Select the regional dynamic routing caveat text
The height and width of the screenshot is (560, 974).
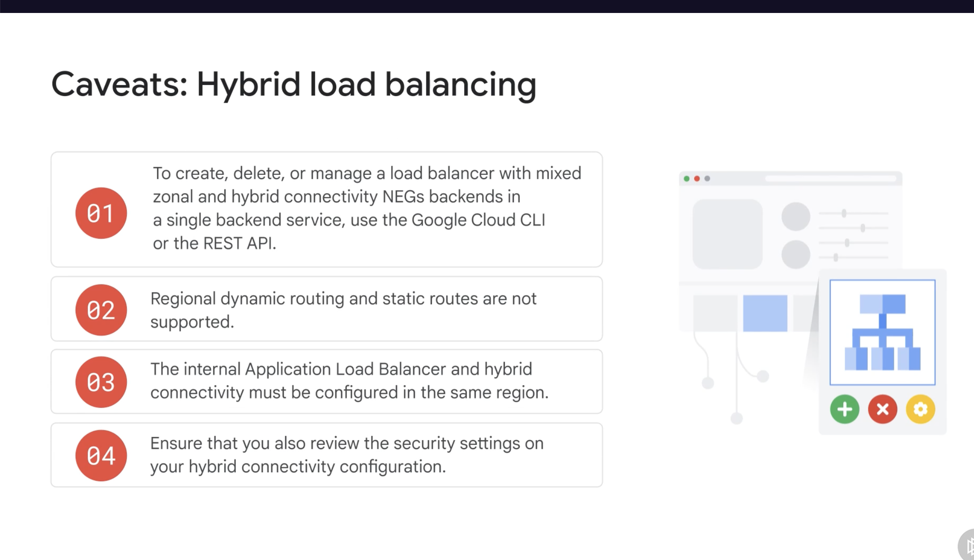[343, 310]
